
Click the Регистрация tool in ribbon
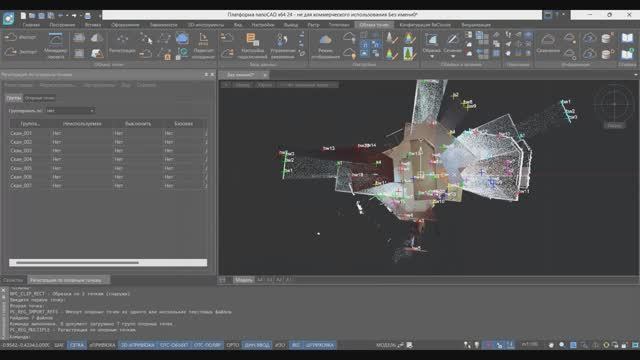coord(122,44)
